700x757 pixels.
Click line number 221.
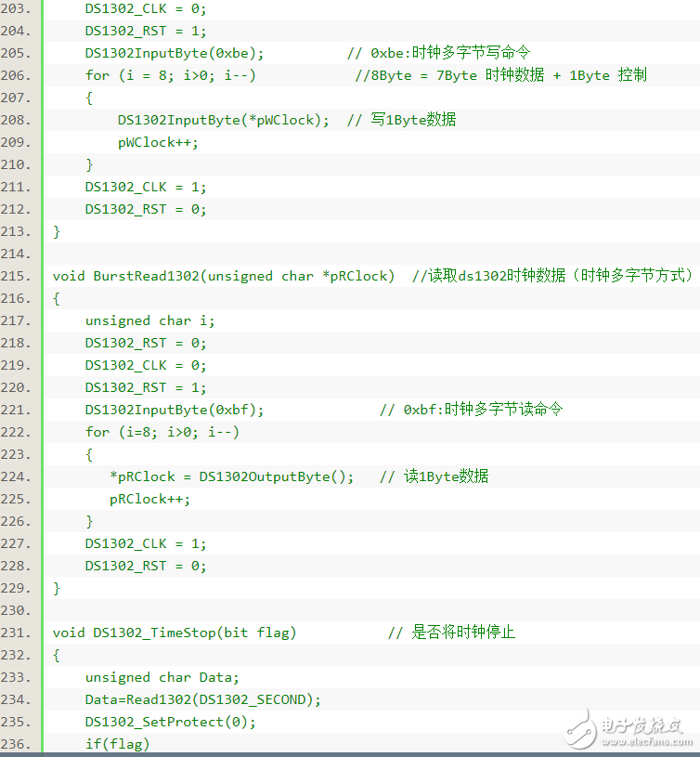point(16,410)
